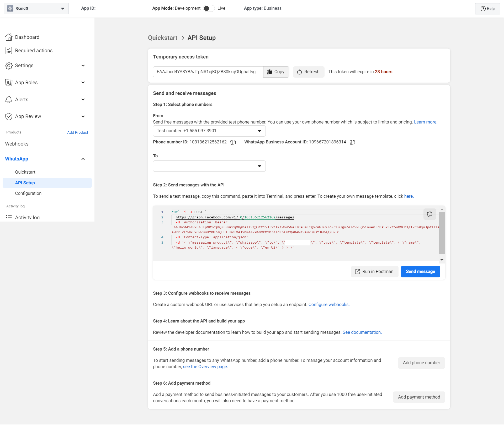Collapse the WhatsApp product section

coord(83,159)
